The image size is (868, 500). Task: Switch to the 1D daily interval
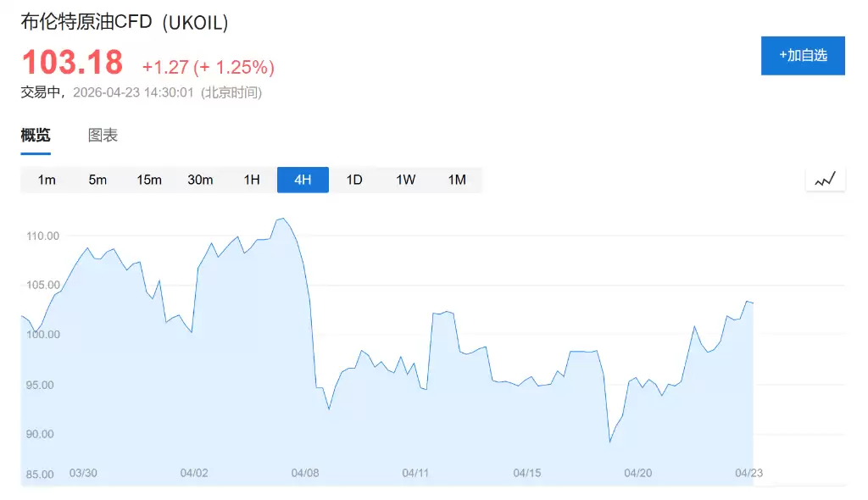[354, 180]
